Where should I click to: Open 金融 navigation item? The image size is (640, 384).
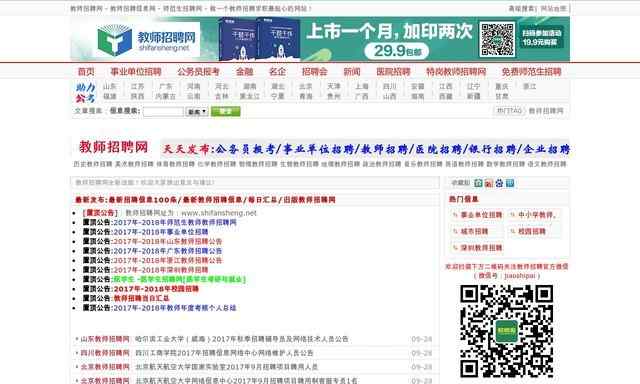(244, 71)
